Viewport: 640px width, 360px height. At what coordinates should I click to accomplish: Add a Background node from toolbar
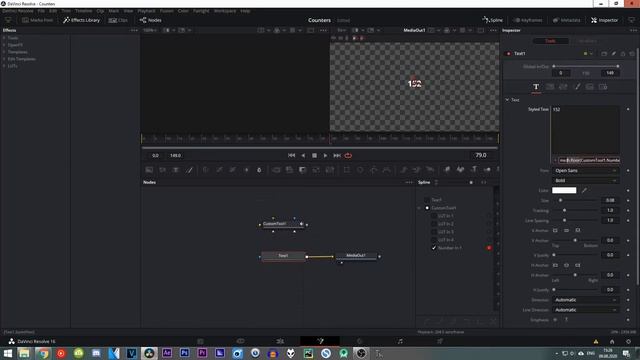(149, 170)
